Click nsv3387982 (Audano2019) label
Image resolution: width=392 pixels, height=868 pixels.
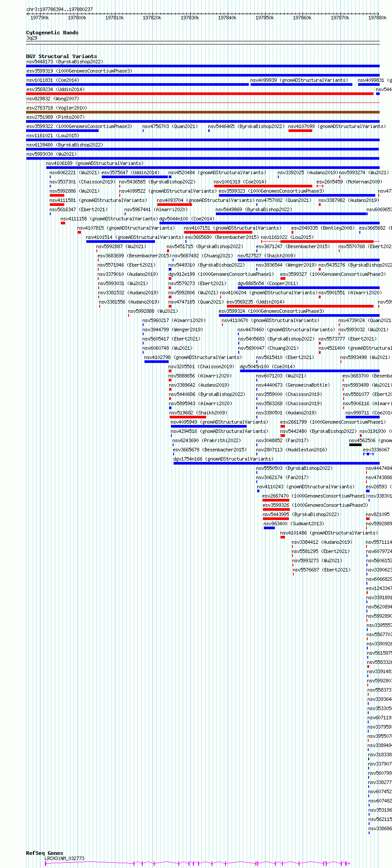[349, 200]
